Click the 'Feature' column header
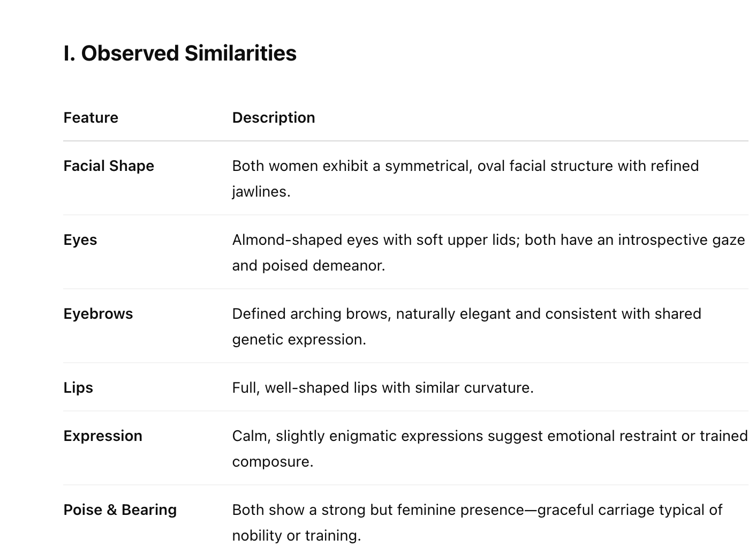The image size is (756, 554). (90, 118)
